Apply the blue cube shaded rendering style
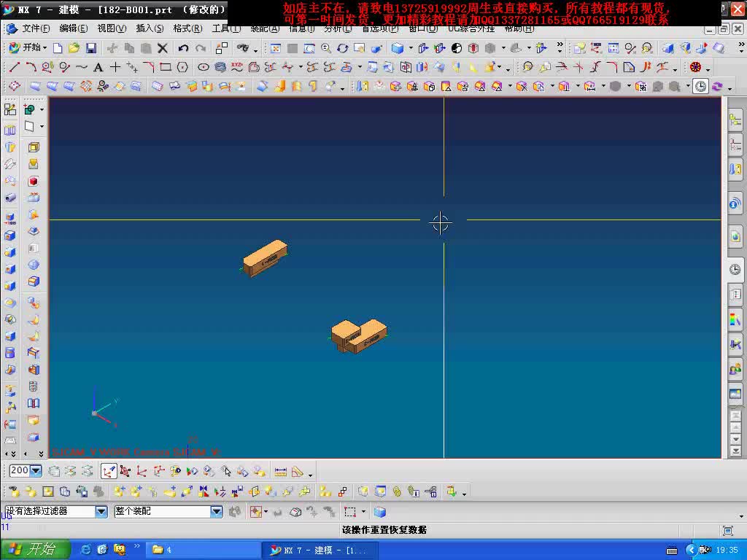Screen dimensions: 747x560 398,48
